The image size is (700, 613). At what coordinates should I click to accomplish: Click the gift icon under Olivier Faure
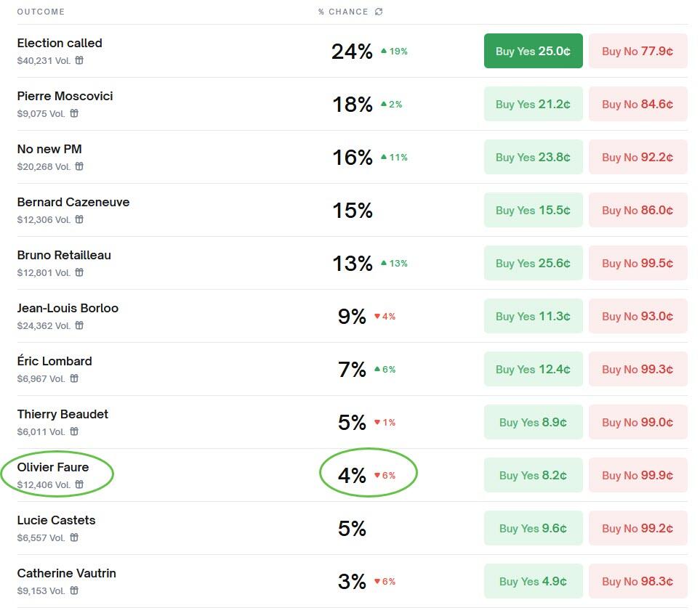(x=79, y=484)
